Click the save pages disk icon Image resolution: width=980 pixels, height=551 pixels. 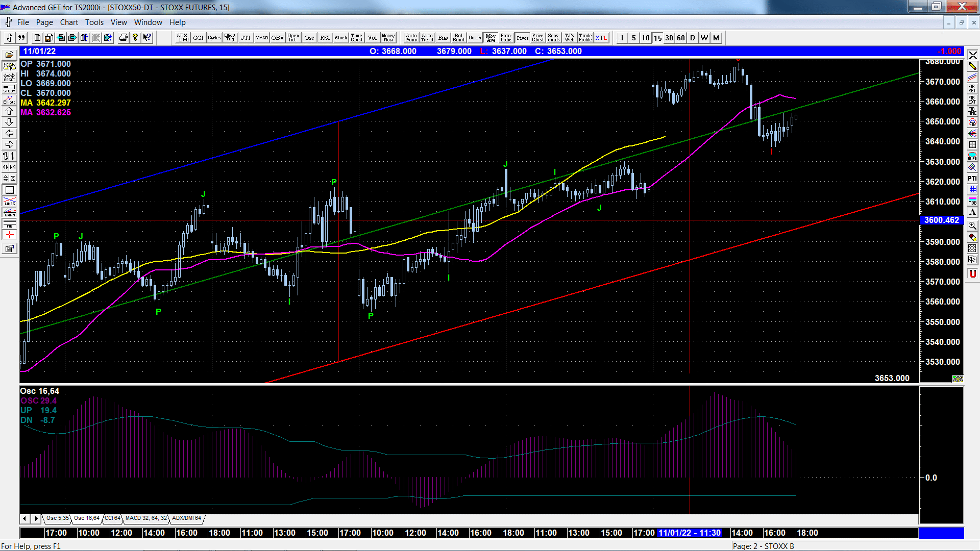tap(48, 38)
